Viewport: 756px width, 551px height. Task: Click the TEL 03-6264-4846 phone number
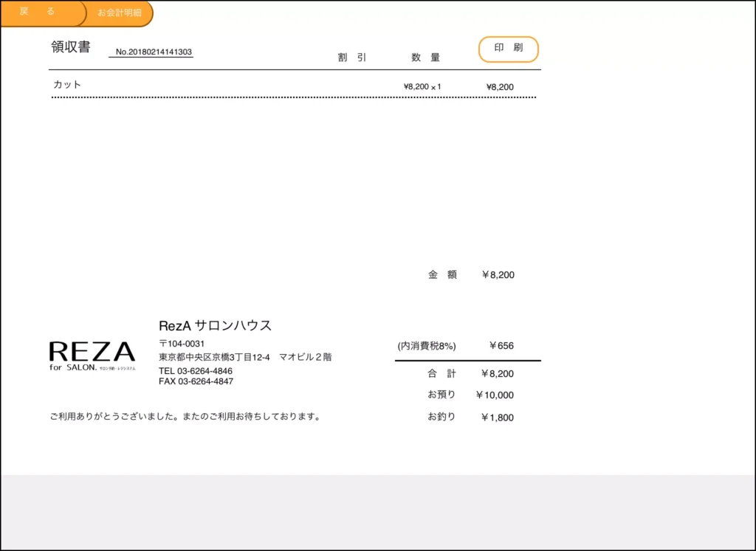[x=196, y=371]
